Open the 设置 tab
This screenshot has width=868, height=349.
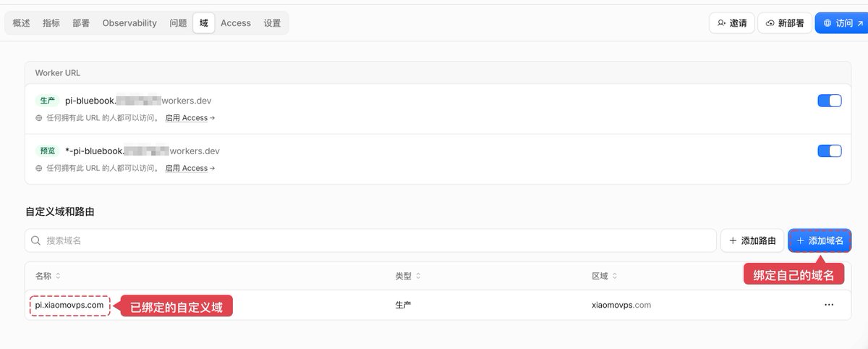[x=272, y=23]
